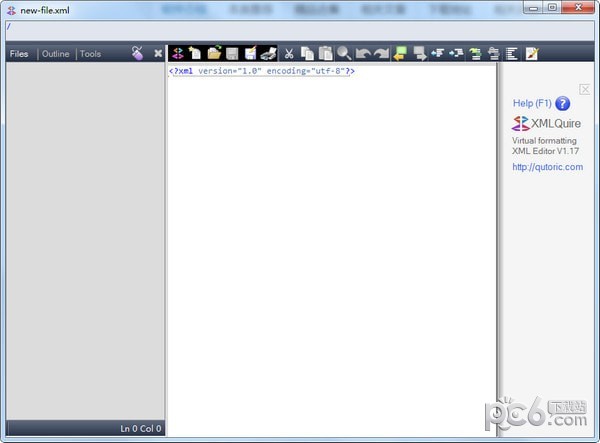Click the Cut scissors icon
This screenshot has height=443, width=600.
(289, 53)
